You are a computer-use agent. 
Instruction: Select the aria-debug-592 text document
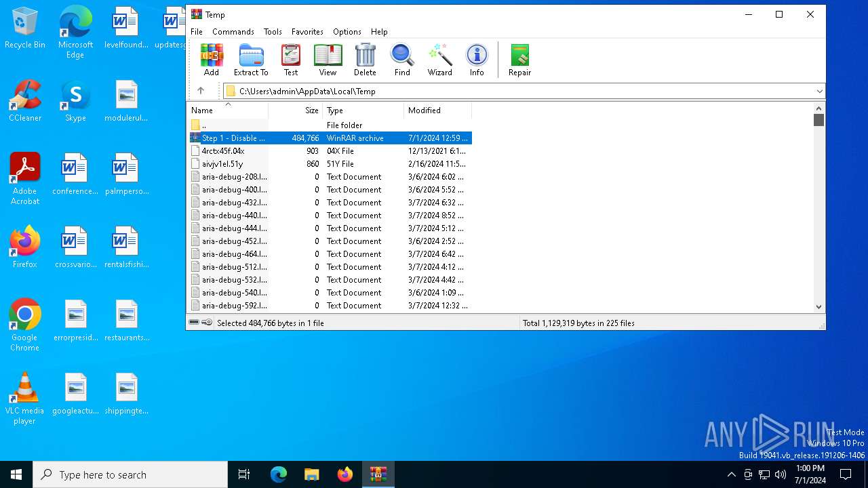(330, 305)
